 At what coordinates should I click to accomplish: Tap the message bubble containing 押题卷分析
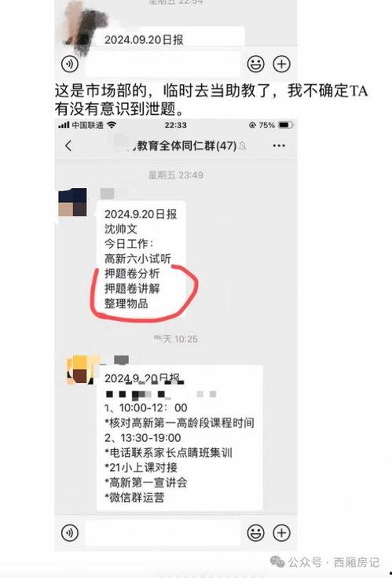point(141,259)
